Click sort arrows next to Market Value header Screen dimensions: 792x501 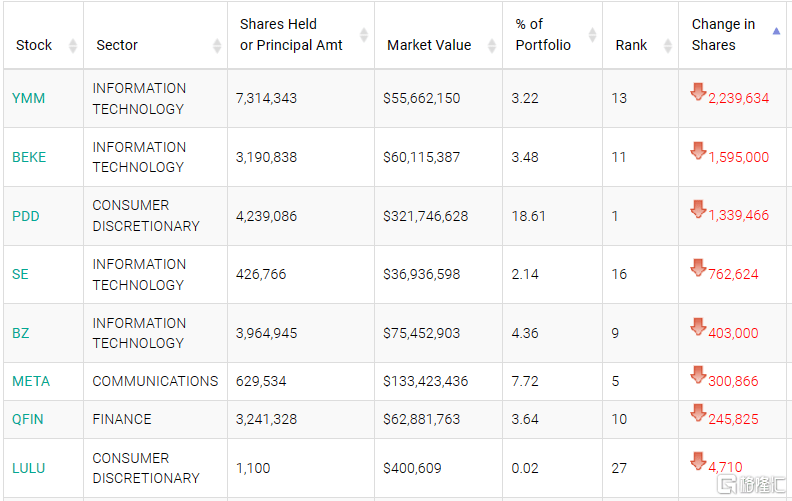click(x=492, y=46)
